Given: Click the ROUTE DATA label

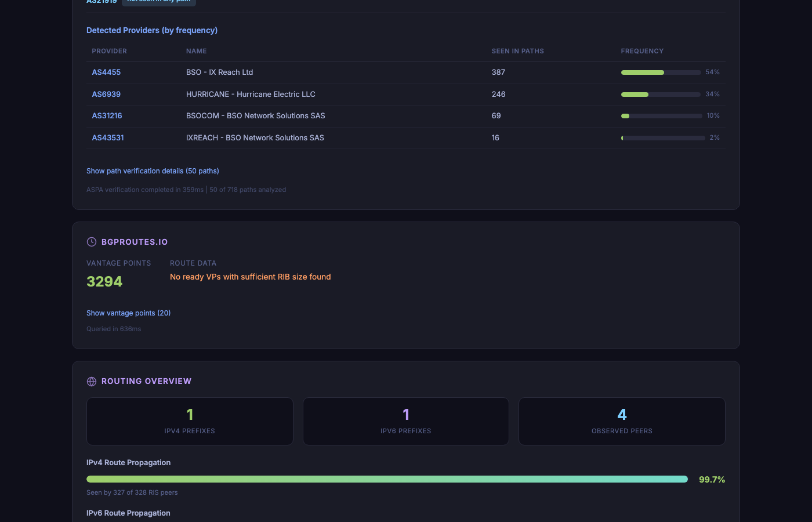Looking at the screenshot, I should click(x=193, y=263).
